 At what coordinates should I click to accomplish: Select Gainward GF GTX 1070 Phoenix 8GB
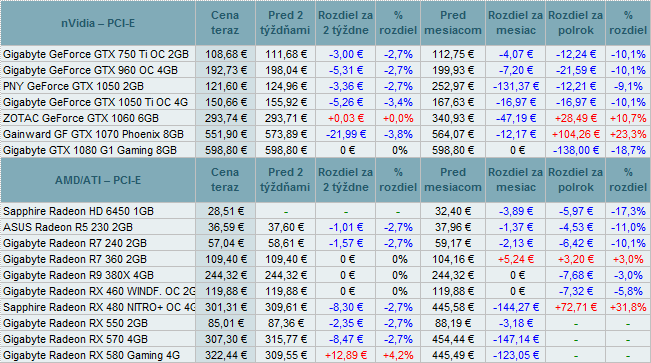point(93,135)
